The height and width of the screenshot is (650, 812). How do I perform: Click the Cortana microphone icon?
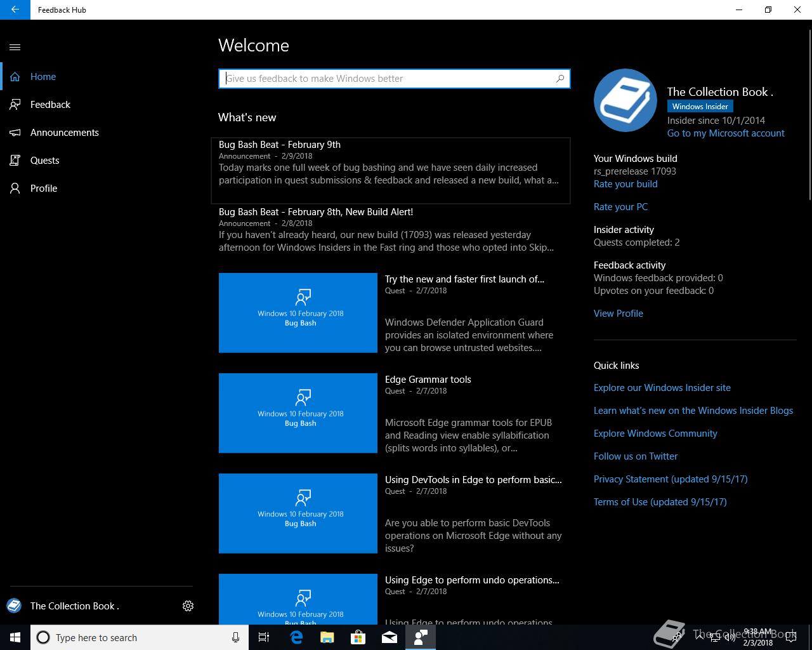pos(235,637)
